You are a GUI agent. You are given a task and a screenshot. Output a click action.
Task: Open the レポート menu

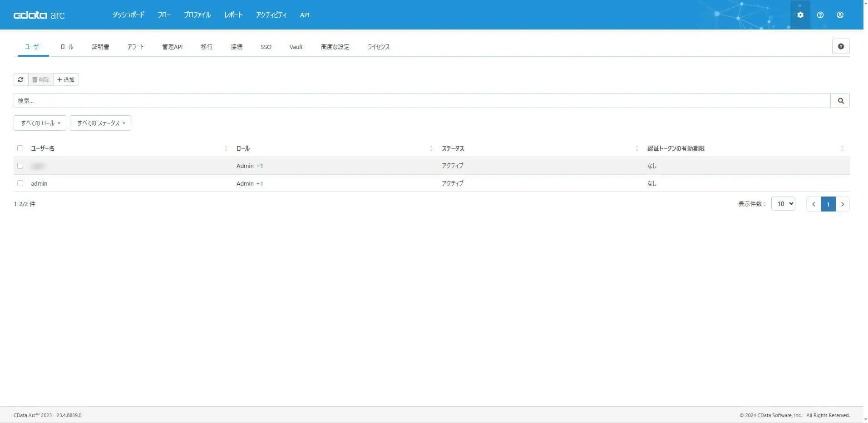pos(233,15)
